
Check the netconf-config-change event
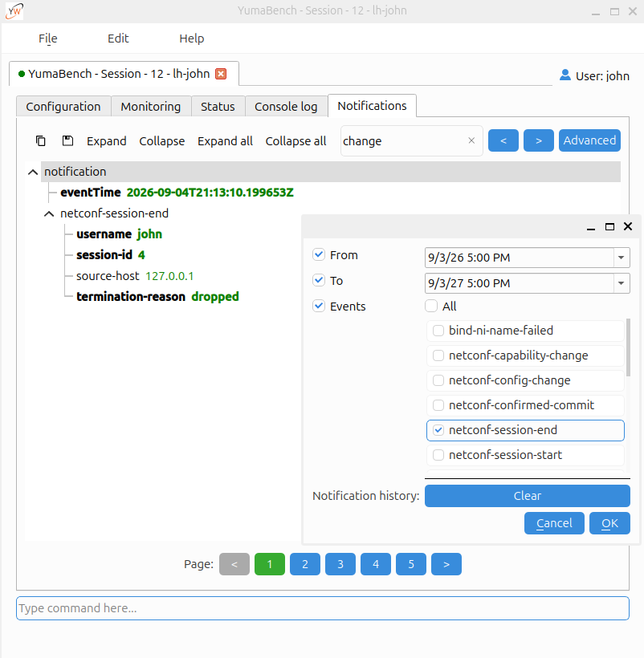[x=438, y=380]
